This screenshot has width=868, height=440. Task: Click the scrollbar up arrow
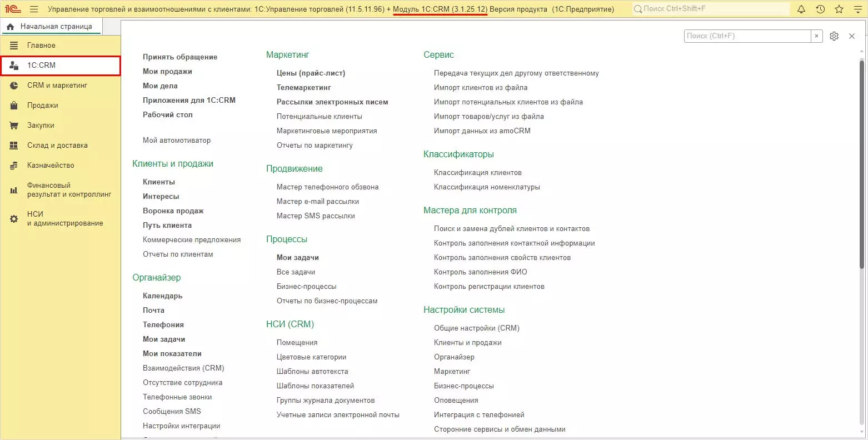click(862, 51)
